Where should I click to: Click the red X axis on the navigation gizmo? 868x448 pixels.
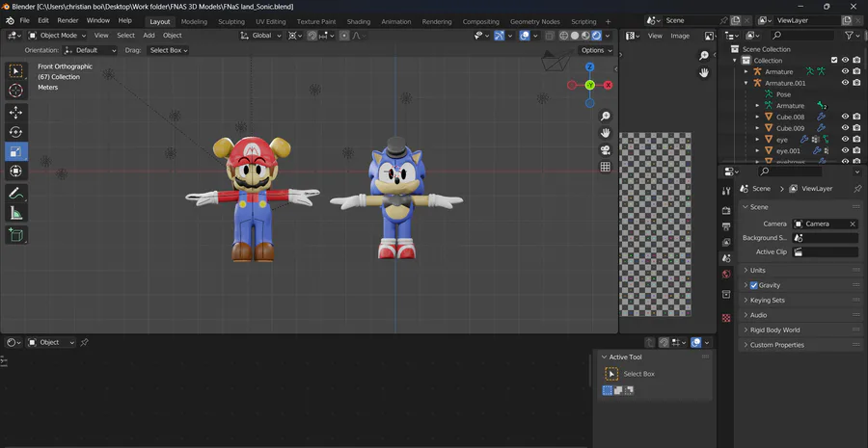click(x=608, y=85)
